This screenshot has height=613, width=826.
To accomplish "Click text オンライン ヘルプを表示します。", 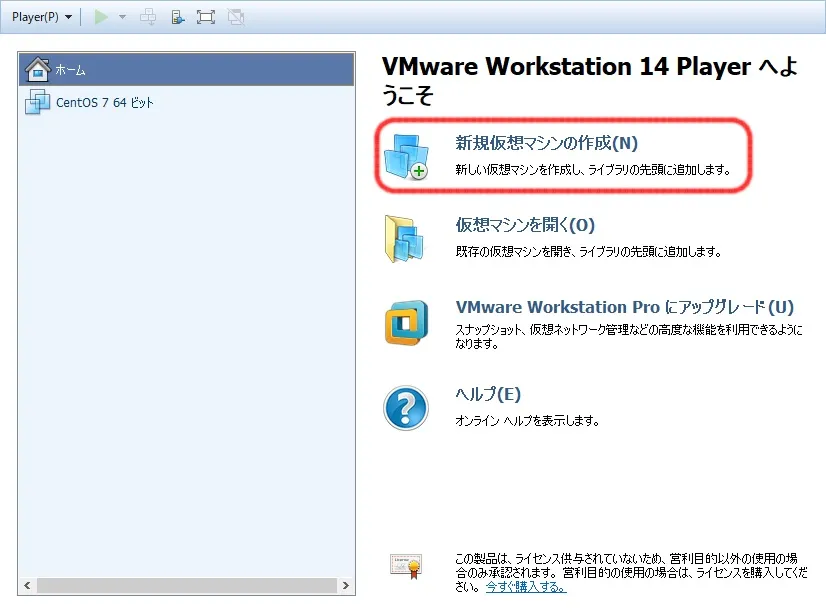I will point(527,420).
